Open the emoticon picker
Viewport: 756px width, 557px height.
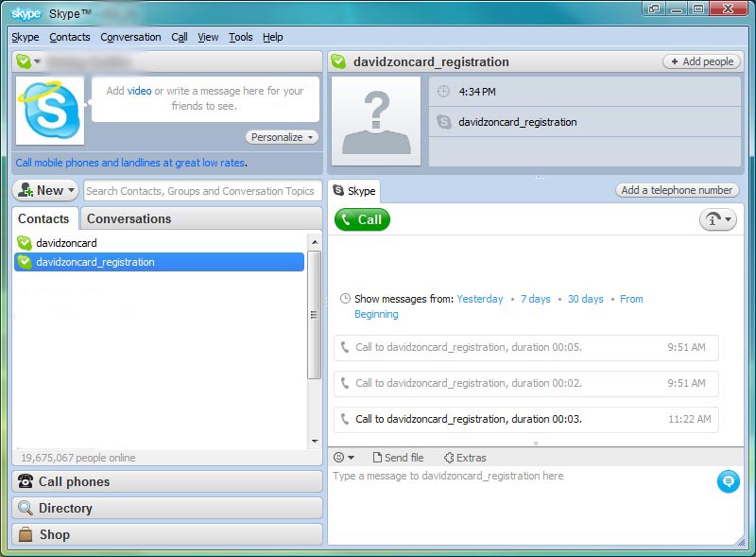click(x=344, y=458)
